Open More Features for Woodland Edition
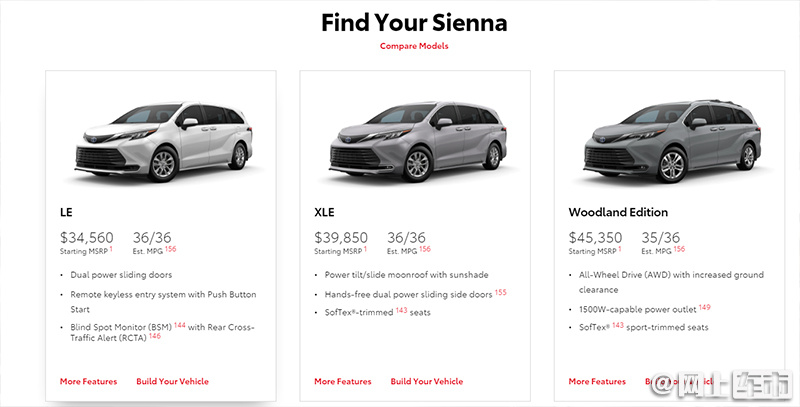The height and width of the screenshot is (407, 800). 597,381
